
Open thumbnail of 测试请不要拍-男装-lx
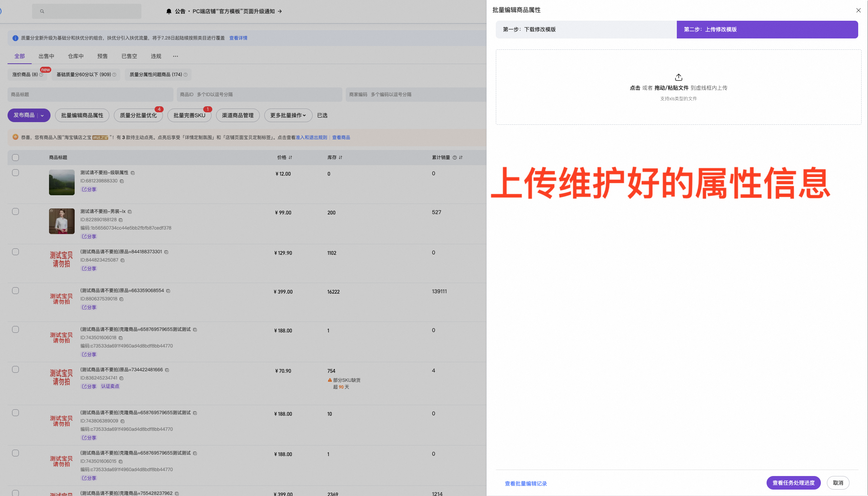tap(62, 221)
